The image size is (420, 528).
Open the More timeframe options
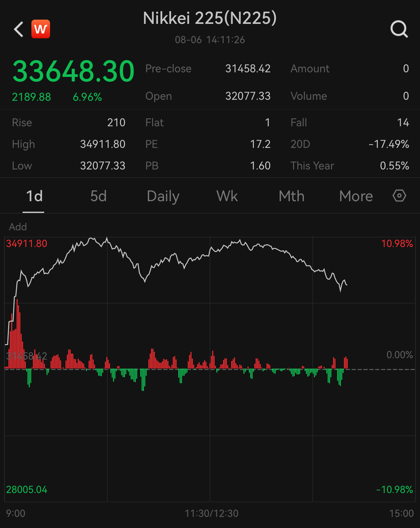(x=356, y=196)
